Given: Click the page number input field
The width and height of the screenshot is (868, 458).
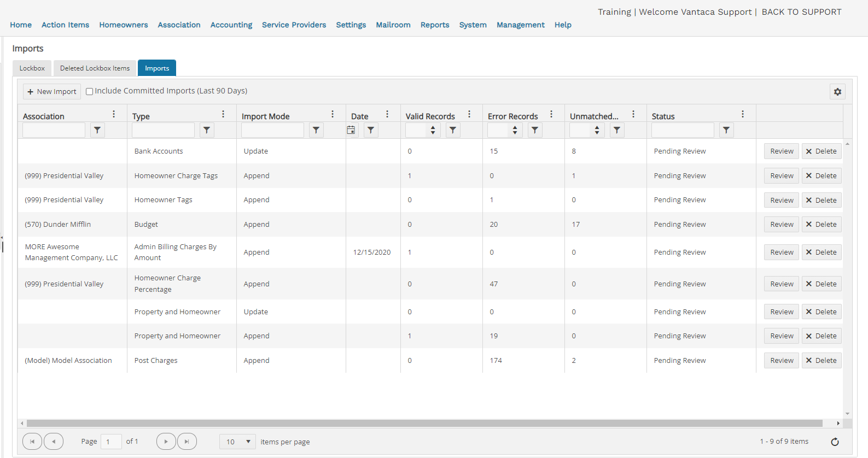Looking at the screenshot, I should 112,442.
